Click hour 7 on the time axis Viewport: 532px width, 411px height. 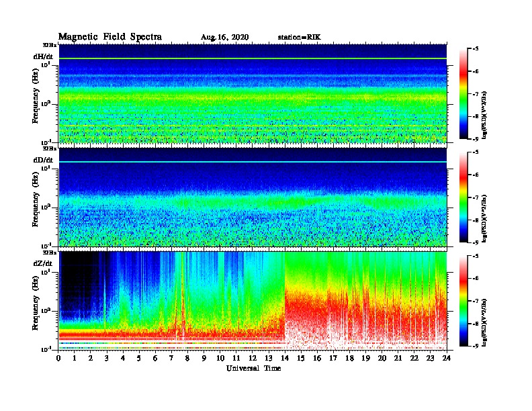click(171, 359)
